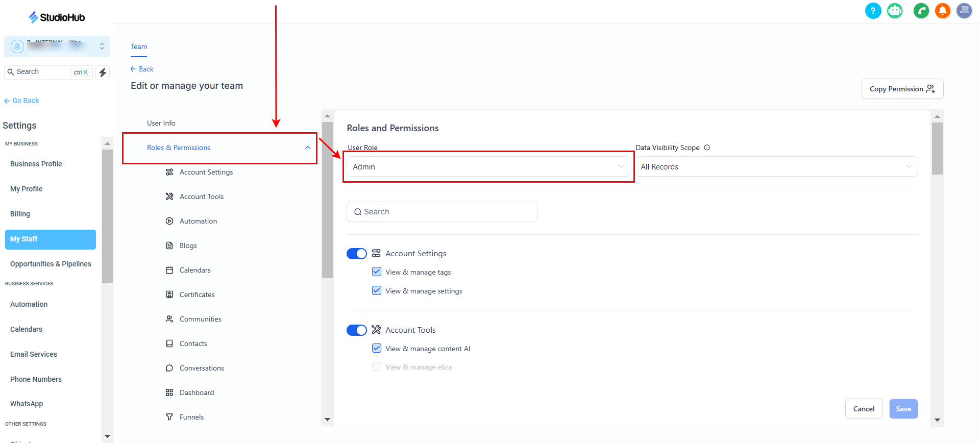Click the Contacts book icon
The width and height of the screenshot is (980, 443).
click(169, 343)
